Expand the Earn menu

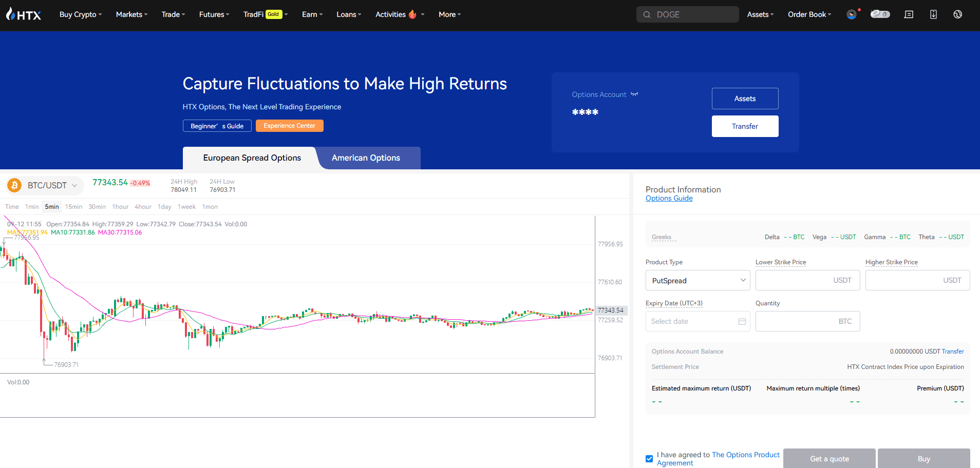pyautogui.click(x=312, y=14)
